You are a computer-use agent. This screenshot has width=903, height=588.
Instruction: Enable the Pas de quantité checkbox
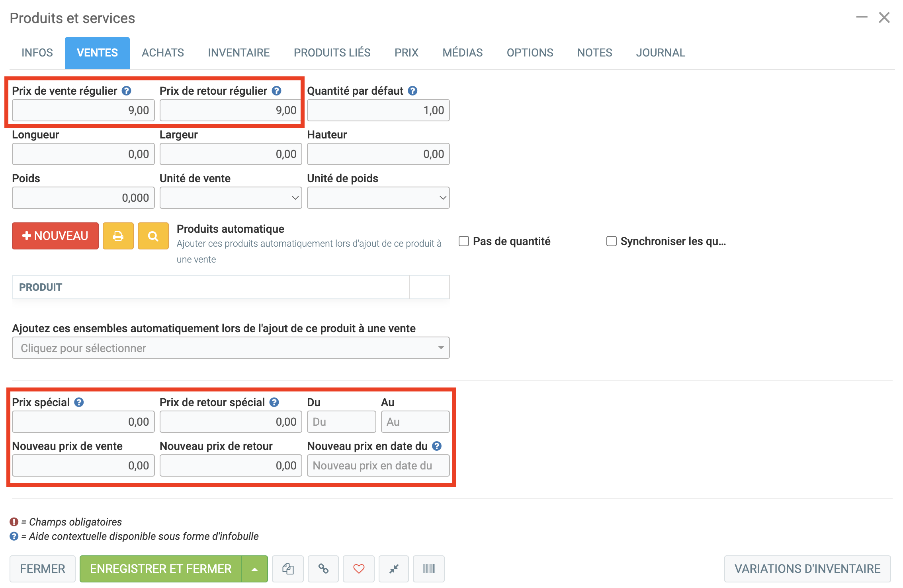464,241
